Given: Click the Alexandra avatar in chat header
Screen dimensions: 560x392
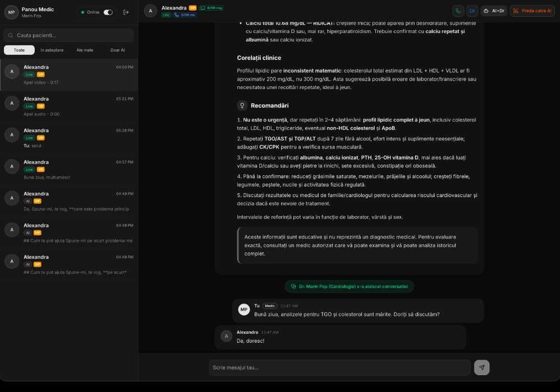Looking at the screenshot, I should click(x=150, y=11).
